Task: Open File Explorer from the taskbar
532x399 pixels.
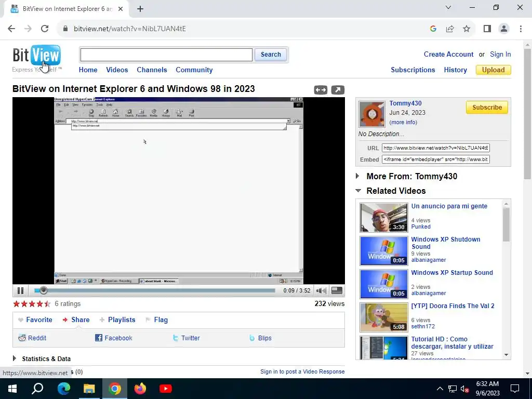Action: pos(89,389)
